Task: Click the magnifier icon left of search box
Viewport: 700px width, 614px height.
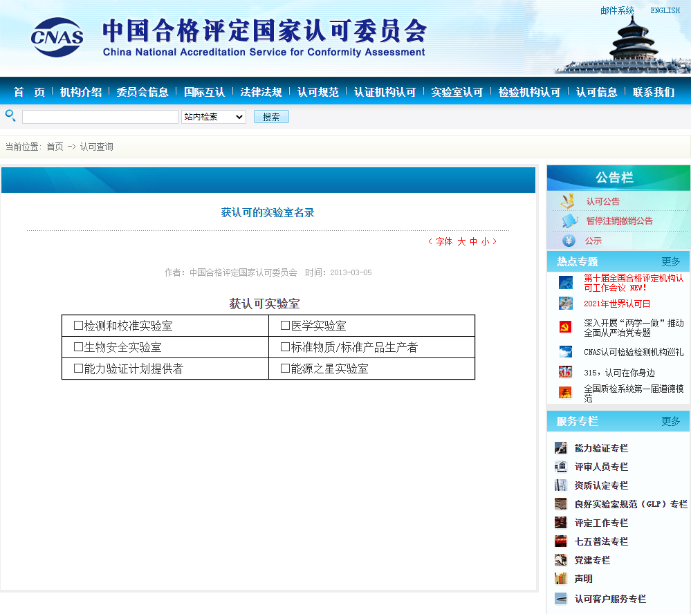Action: (x=10, y=115)
